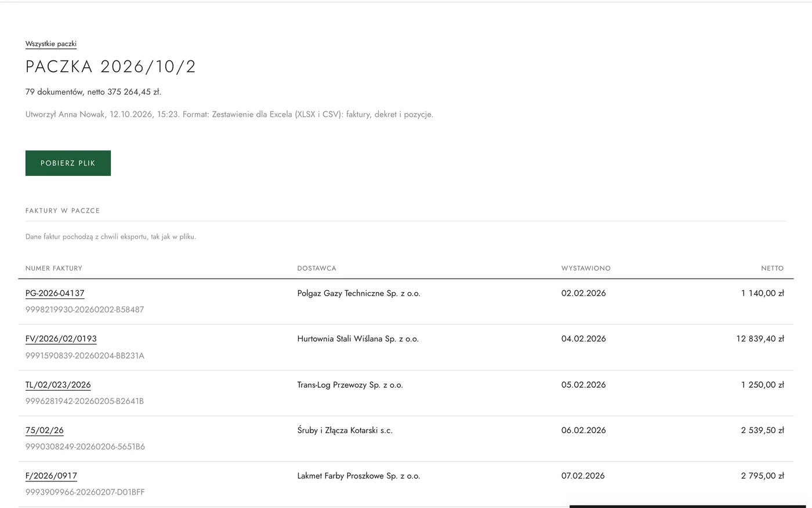Click supplier Lakmet Farby Proszkowe Sp. z o.o.
This screenshot has height=508, width=812.
[x=359, y=476]
